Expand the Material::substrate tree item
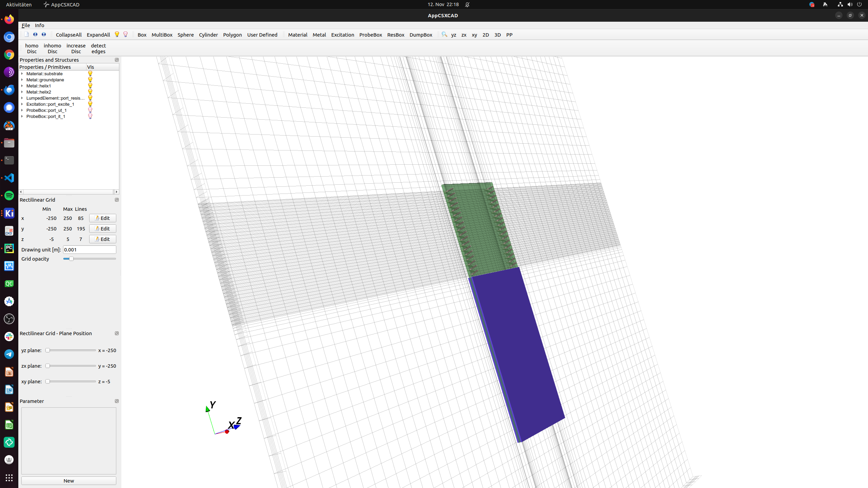Image resolution: width=868 pixels, height=488 pixels. pyautogui.click(x=22, y=74)
